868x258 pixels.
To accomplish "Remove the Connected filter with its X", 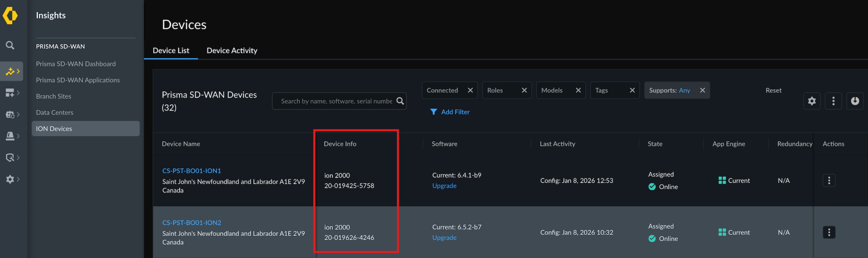I will tap(470, 90).
